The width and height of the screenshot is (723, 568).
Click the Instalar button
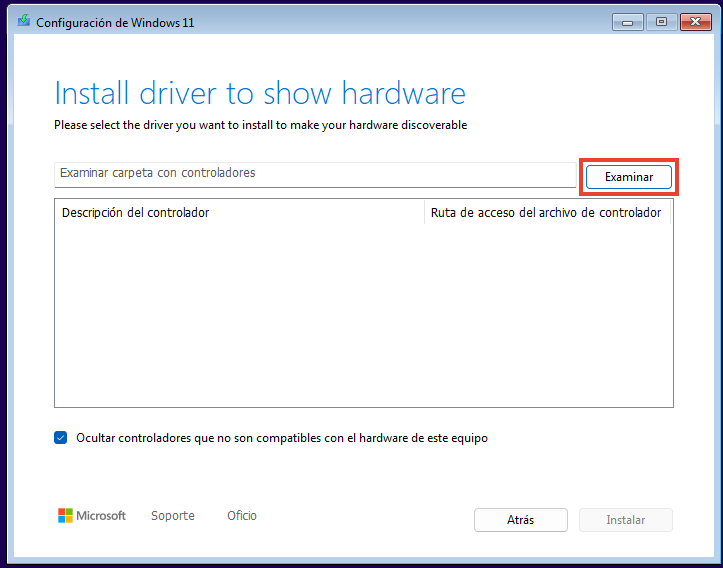coord(625,520)
